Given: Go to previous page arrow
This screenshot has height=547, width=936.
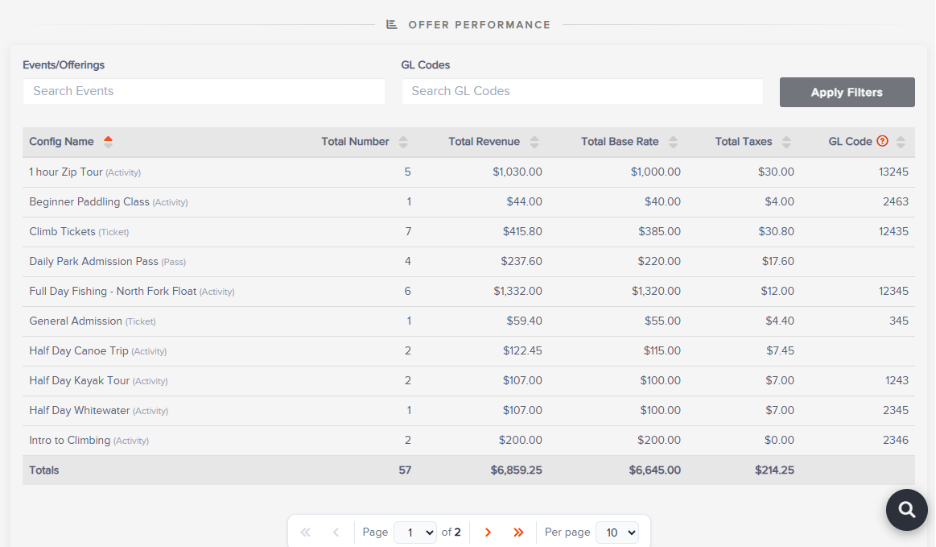Looking at the screenshot, I should 336,532.
